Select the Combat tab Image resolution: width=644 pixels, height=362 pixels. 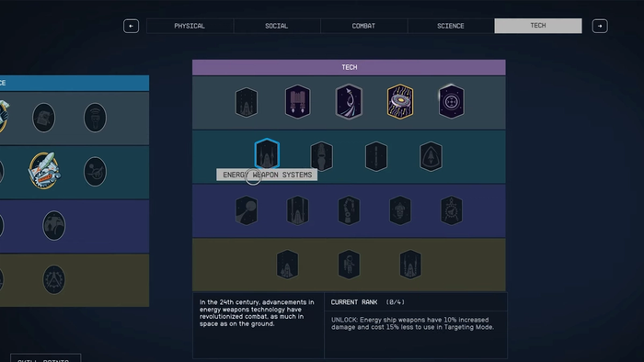click(x=364, y=26)
